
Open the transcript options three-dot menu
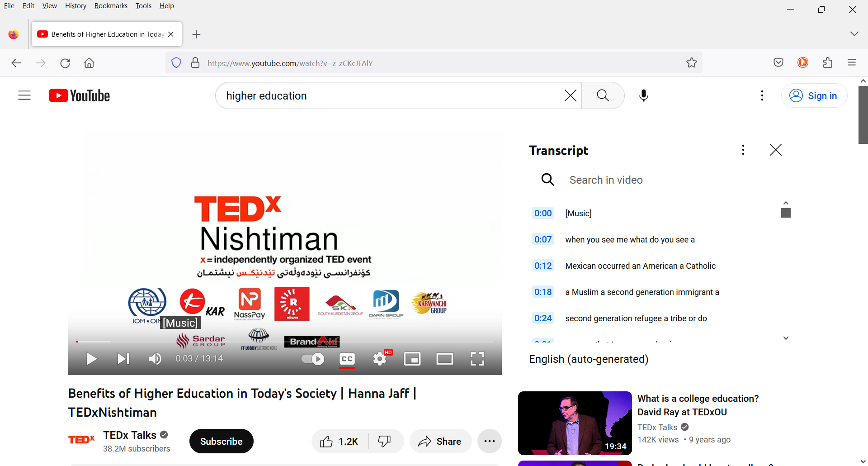(x=743, y=149)
